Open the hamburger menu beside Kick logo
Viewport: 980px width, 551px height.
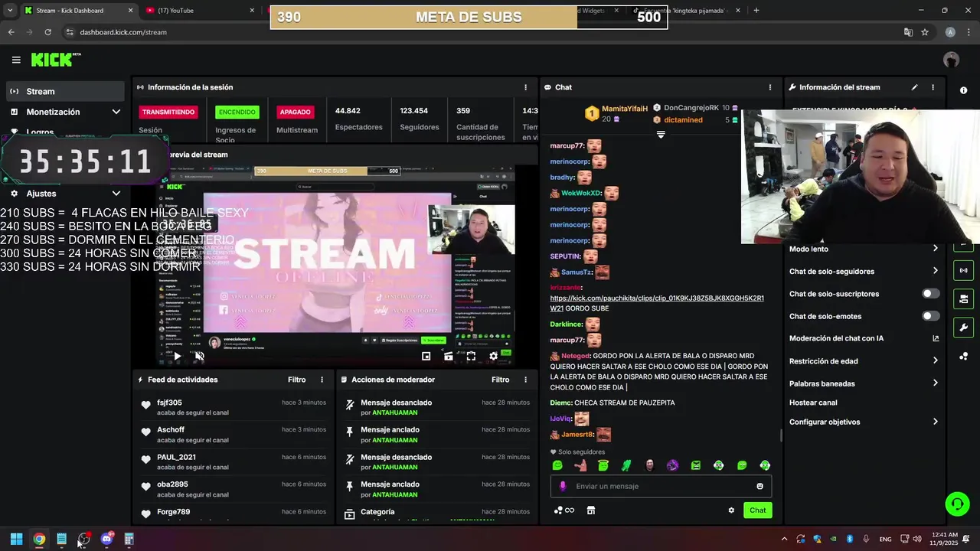coord(16,60)
